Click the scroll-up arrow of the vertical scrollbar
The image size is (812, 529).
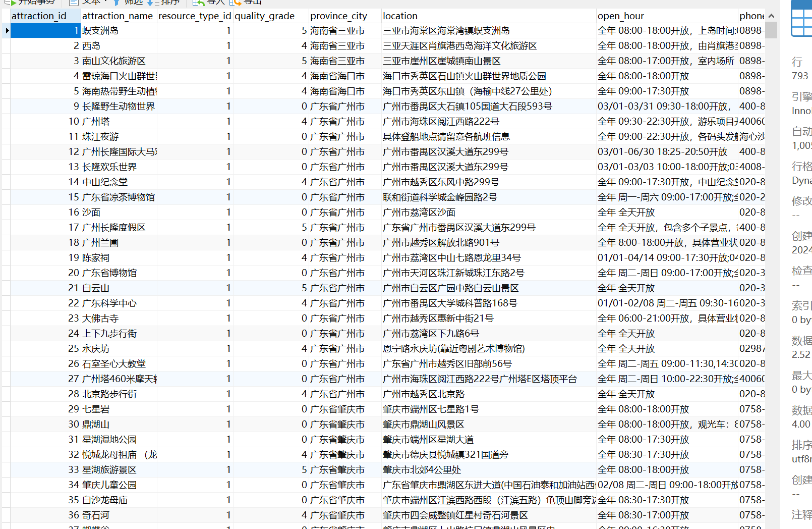(x=771, y=16)
